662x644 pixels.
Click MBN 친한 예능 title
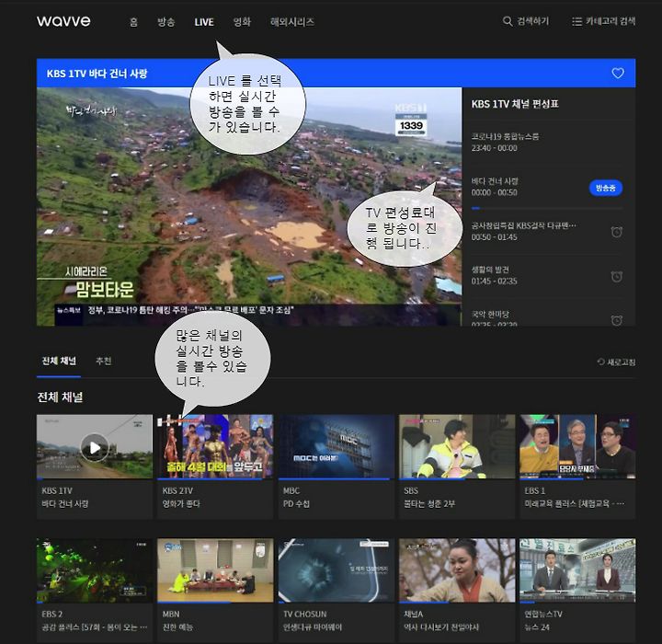click(x=177, y=627)
